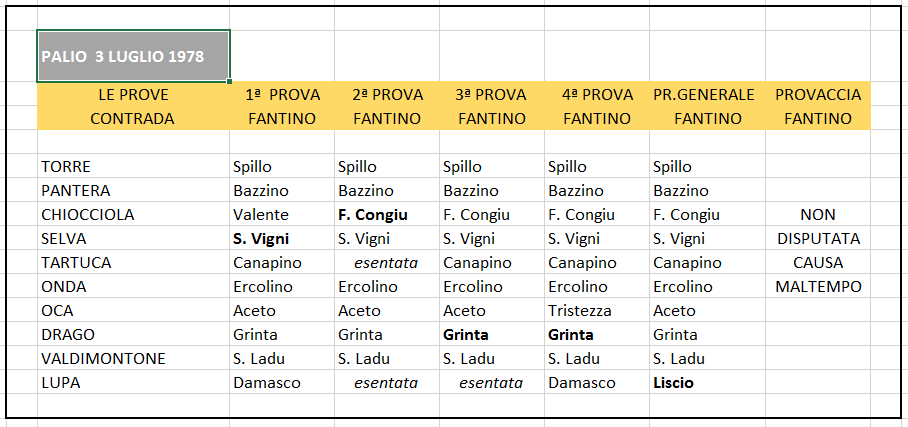Screen dimensions: 908x427
Task: Select the MALTEMPO cell
Action: pyautogui.click(x=818, y=287)
